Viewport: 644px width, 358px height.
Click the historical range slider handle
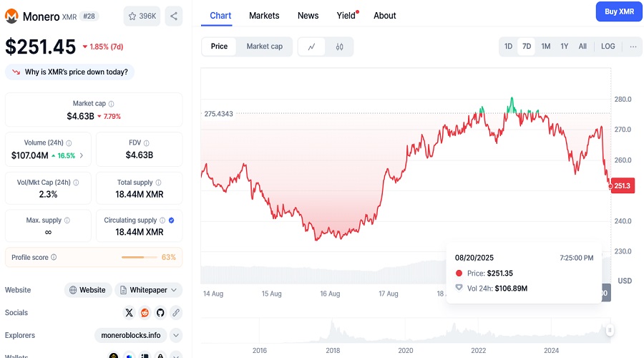[610, 329]
